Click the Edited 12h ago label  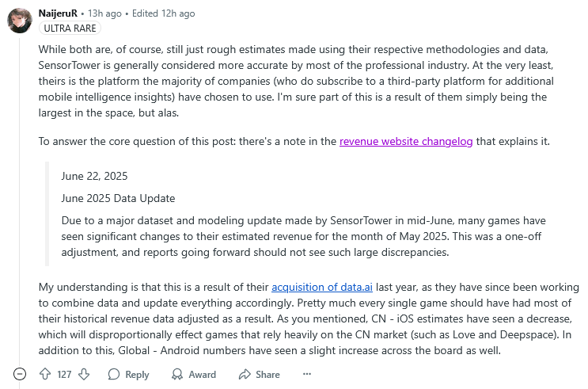click(164, 13)
